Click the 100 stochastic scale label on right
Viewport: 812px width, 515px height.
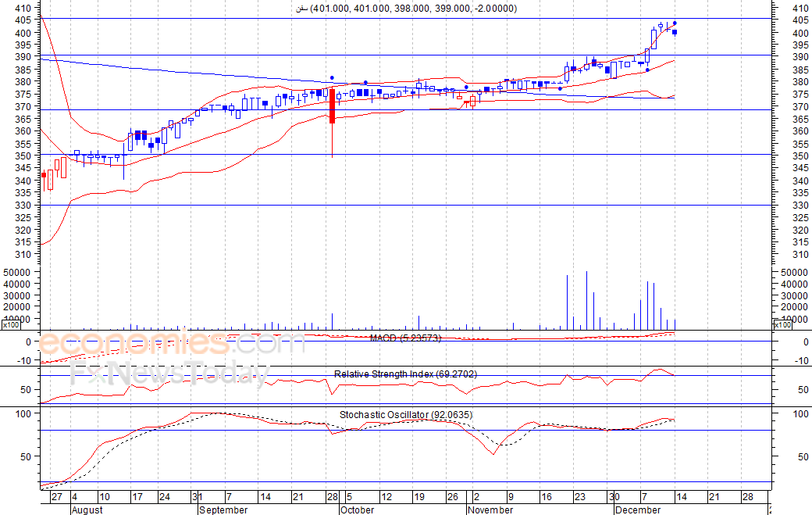800,414
